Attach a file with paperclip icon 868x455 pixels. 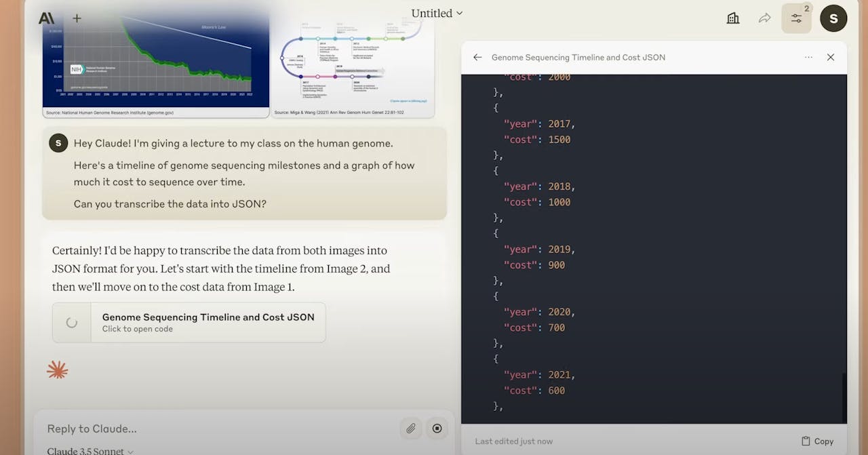coord(410,429)
